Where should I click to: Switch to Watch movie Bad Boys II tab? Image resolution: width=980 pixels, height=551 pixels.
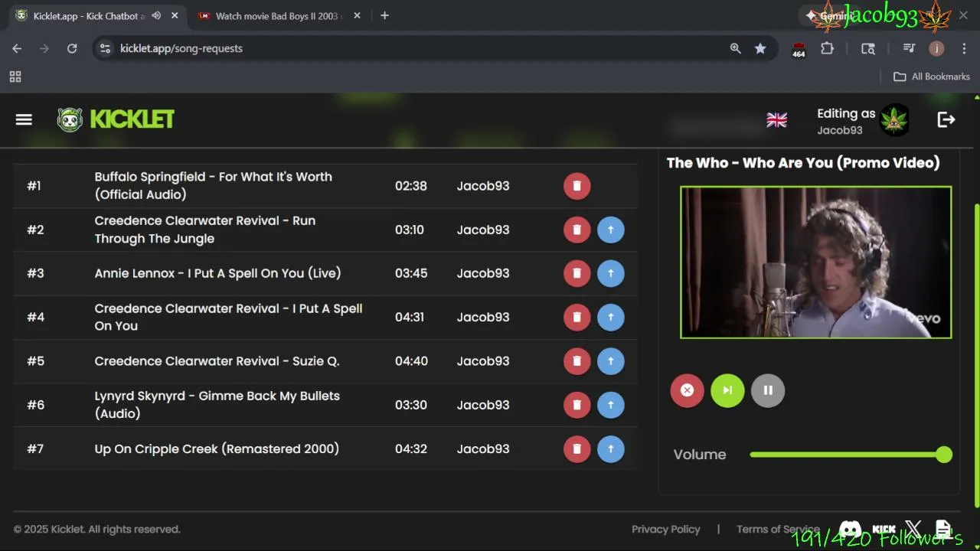279,16
